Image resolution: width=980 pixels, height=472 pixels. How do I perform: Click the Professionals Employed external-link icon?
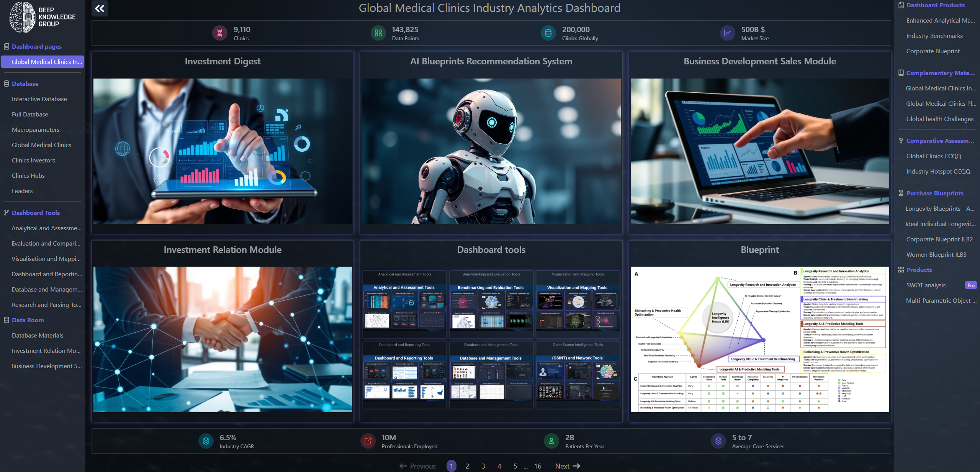tap(368, 441)
